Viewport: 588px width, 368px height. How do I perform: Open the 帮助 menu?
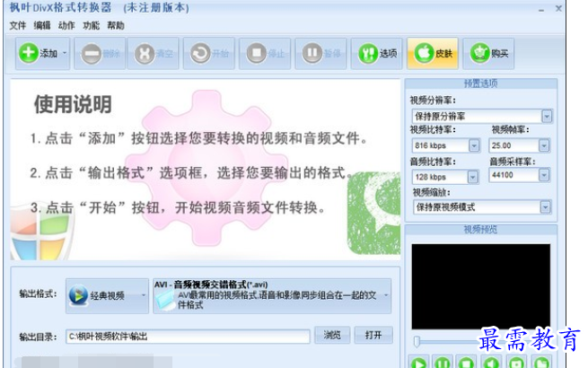click(x=116, y=25)
